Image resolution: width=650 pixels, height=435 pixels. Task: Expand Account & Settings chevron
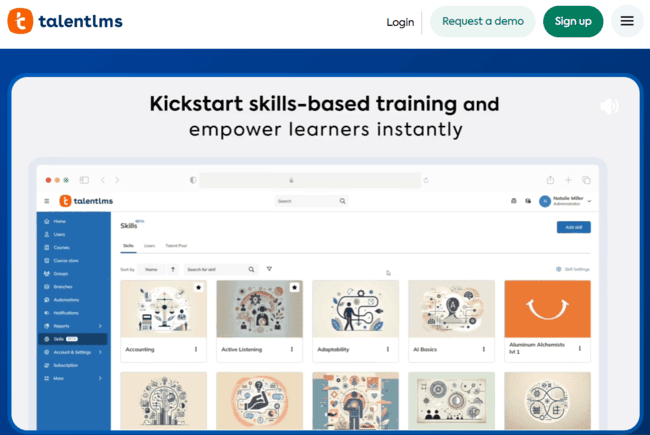(x=100, y=352)
